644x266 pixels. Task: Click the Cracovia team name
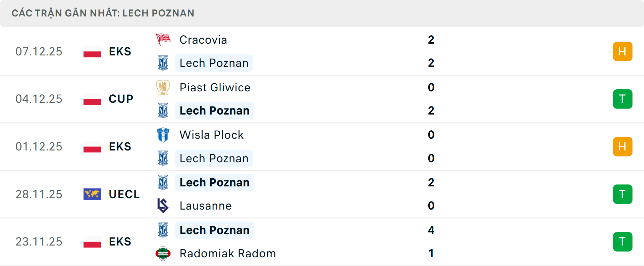203,39
